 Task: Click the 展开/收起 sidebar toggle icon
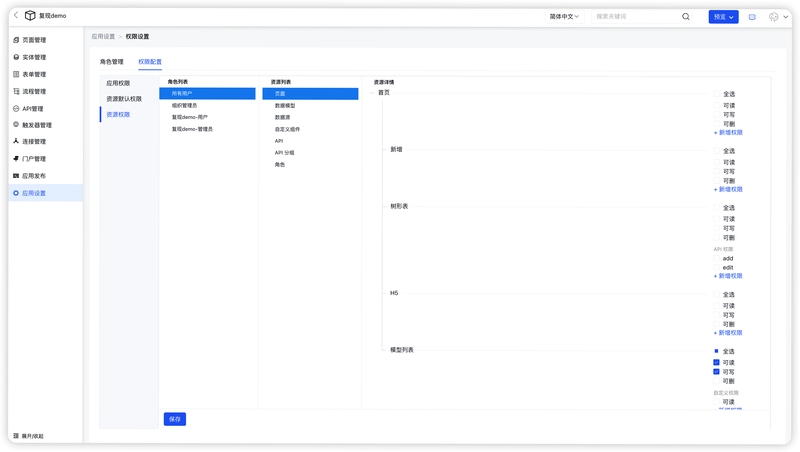coord(16,436)
